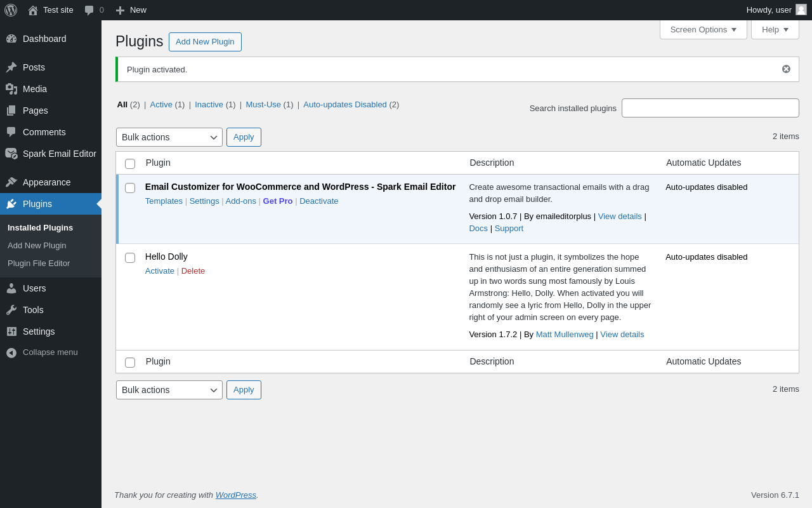Open Appearance via the paintbrush icon

[x=11, y=182]
